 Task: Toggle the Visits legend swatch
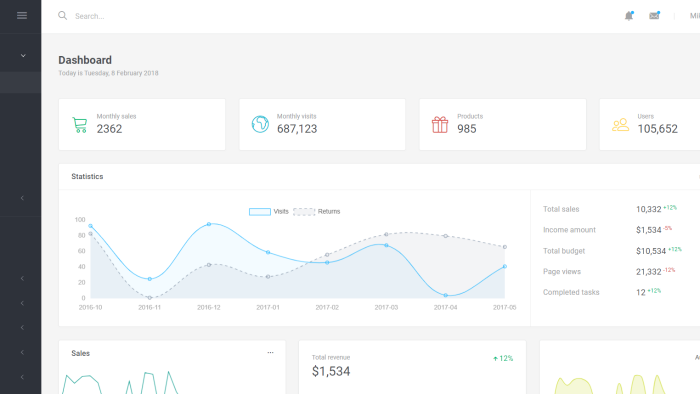click(260, 212)
